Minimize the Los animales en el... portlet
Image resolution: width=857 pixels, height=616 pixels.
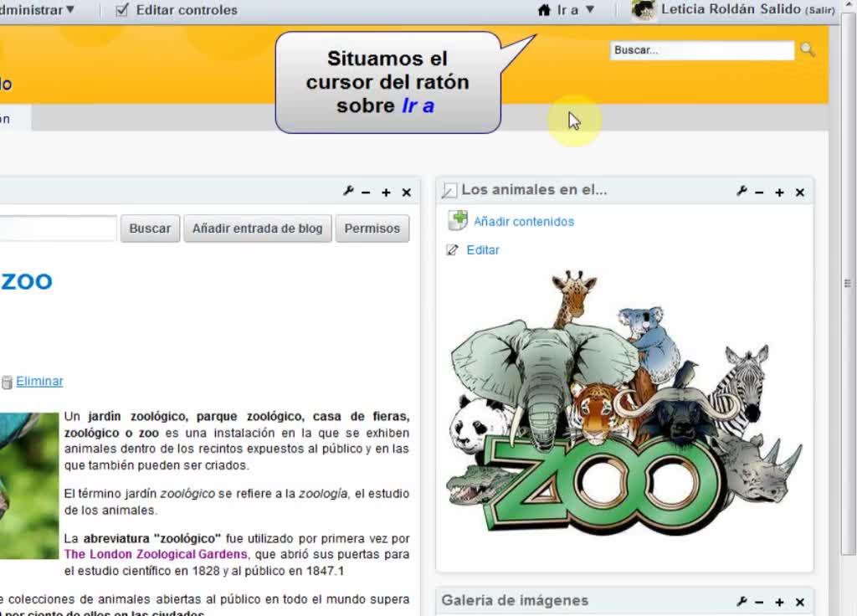point(759,192)
